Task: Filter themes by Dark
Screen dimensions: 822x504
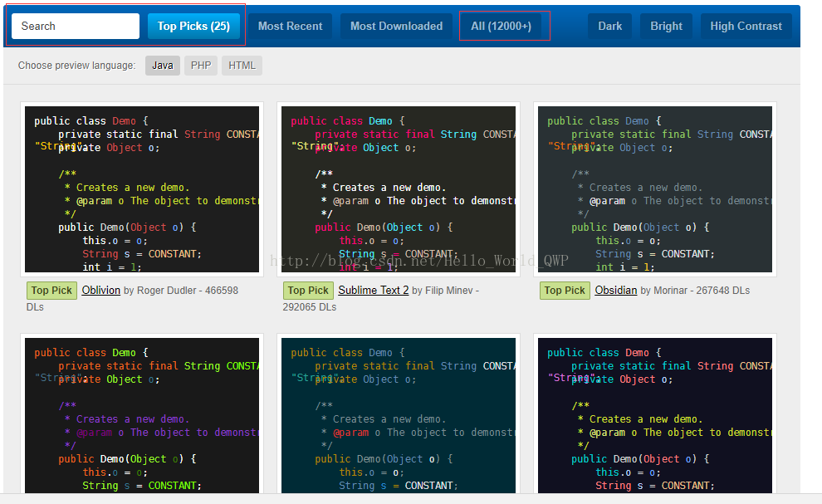Action: click(x=609, y=27)
